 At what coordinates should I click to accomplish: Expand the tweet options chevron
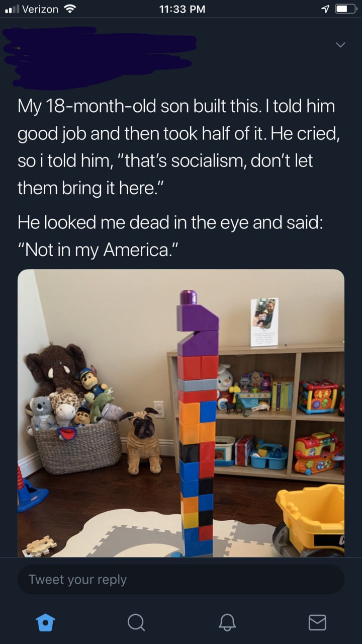340,45
